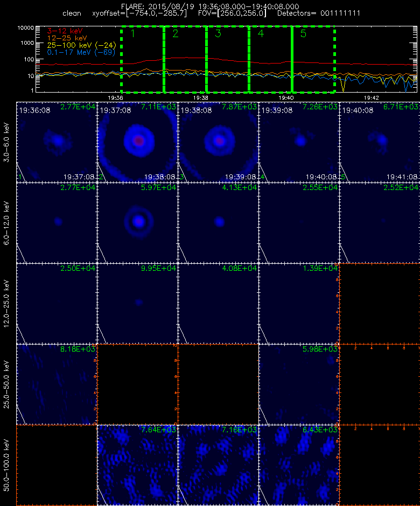Image resolution: width=420 pixels, height=506 pixels.
Task: Click the '19:41:08' end time label
Action: tap(402, 177)
